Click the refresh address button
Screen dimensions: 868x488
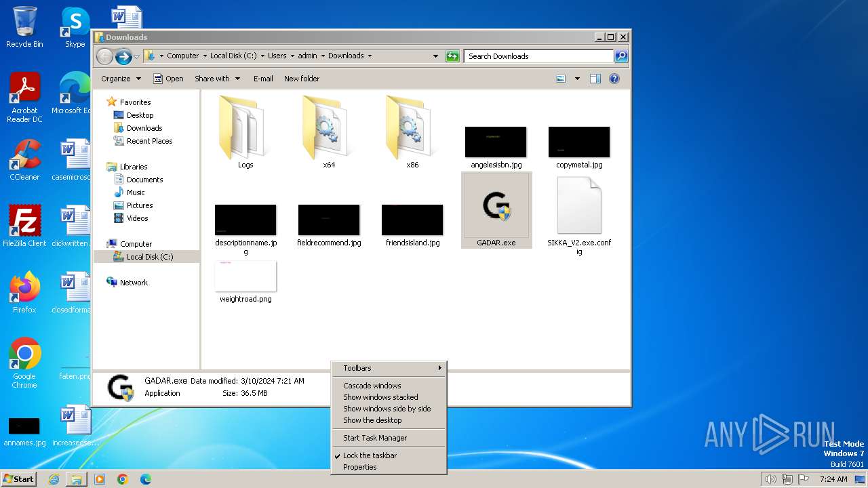452,56
